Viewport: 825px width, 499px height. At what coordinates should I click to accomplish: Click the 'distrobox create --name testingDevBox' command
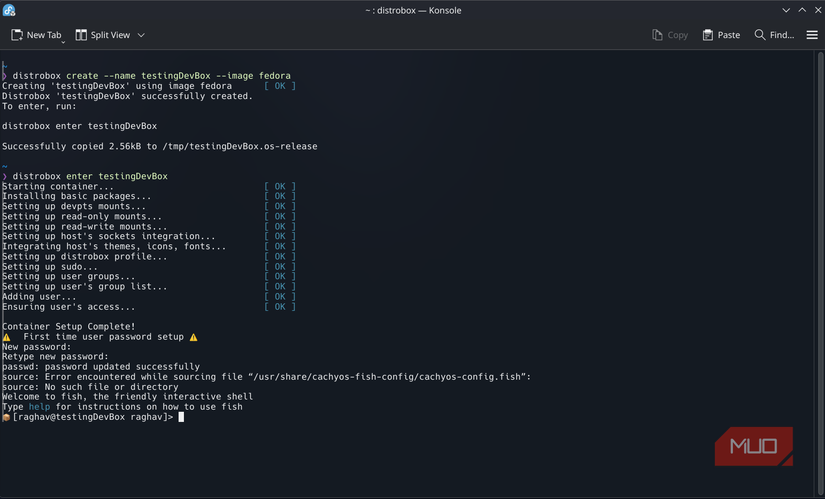(x=152, y=76)
